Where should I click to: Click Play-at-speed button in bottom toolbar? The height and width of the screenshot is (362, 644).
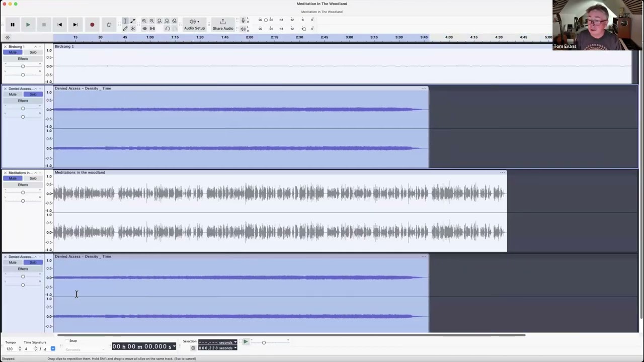point(246,342)
